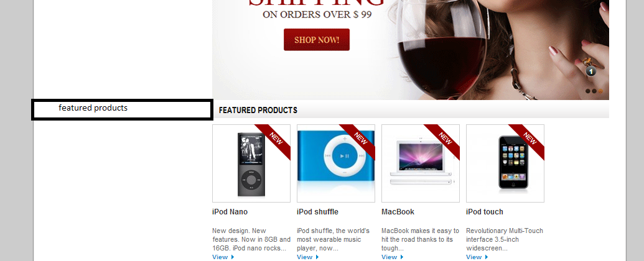Screen dimensions: 644x261
Task: Open the MacBook product image
Action: tap(421, 163)
